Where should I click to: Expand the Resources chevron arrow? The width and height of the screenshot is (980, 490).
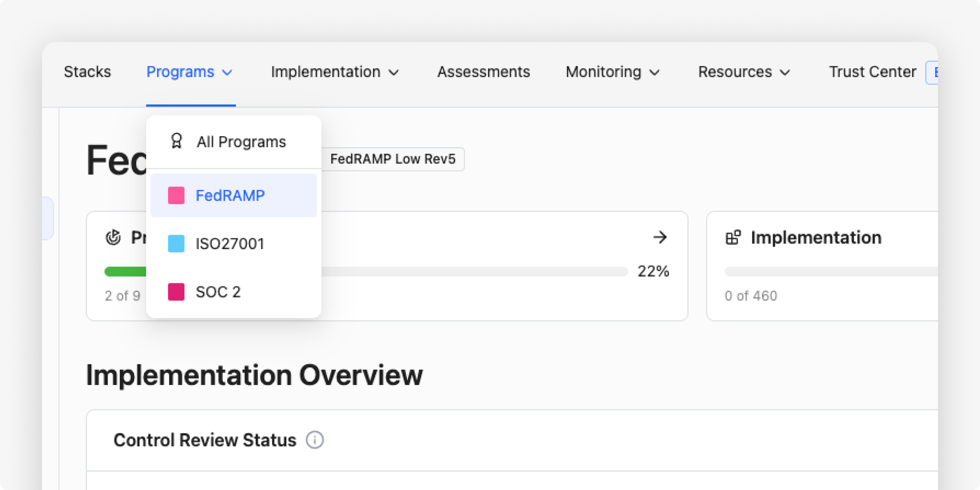(x=785, y=72)
